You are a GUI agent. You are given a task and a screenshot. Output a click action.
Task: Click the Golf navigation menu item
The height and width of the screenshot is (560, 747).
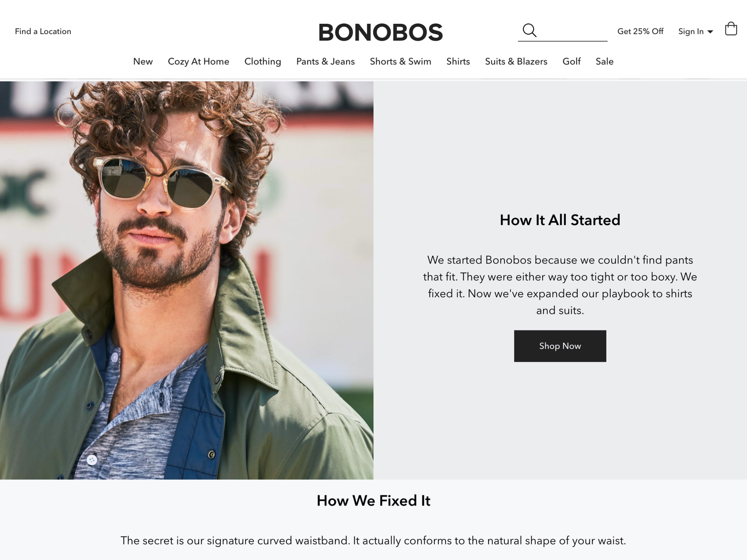tap(571, 61)
